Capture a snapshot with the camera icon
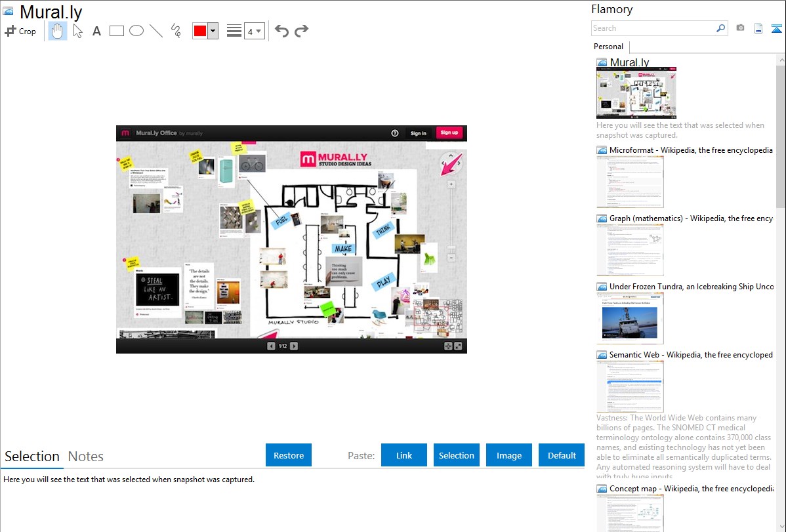Screen dimensions: 786x532 (740, 28)
